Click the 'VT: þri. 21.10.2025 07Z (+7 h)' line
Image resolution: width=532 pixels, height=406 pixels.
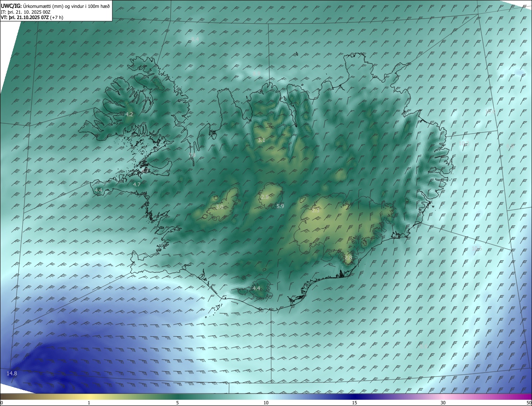[x=32, y=18]
